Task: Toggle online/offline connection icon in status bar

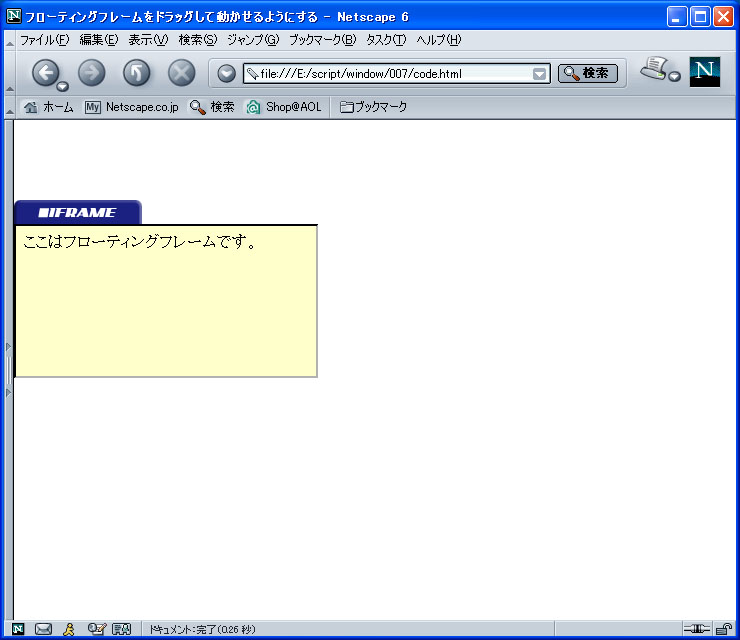Action: pos(696,629)
